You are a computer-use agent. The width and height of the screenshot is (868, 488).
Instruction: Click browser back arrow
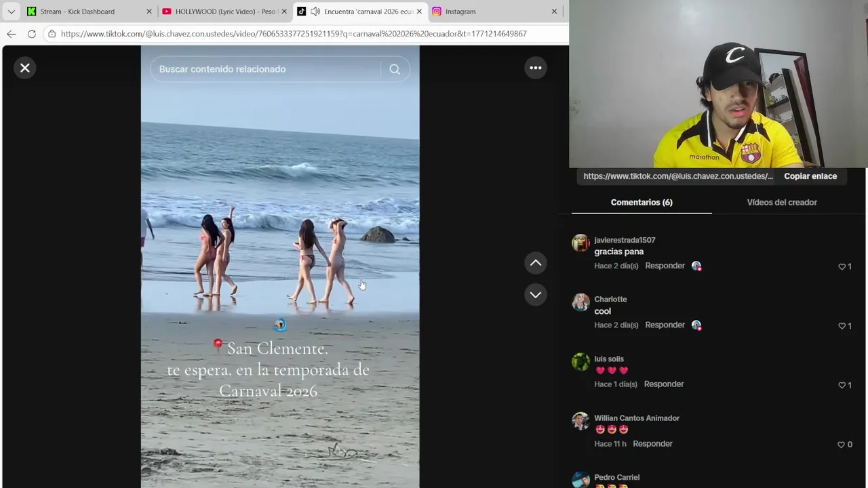pyautogui.click(x=12, y=34)
